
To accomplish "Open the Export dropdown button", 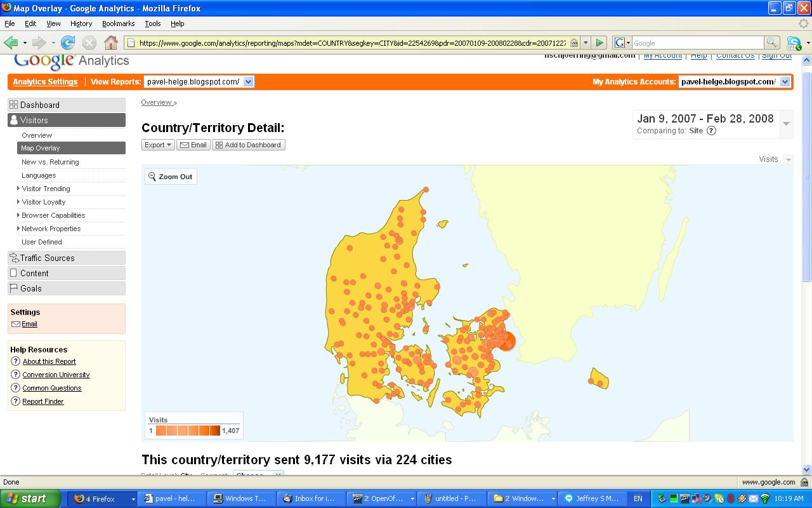I will coord(158,145).
